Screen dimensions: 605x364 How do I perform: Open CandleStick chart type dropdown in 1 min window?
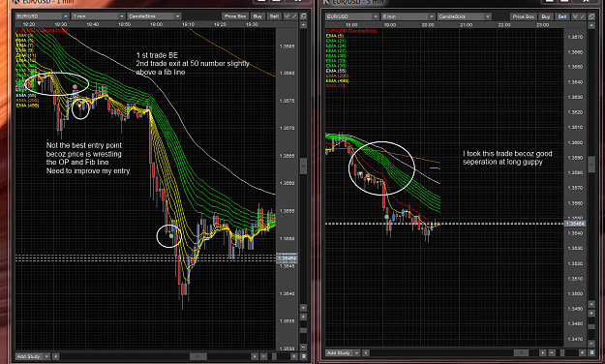[154, 16]
